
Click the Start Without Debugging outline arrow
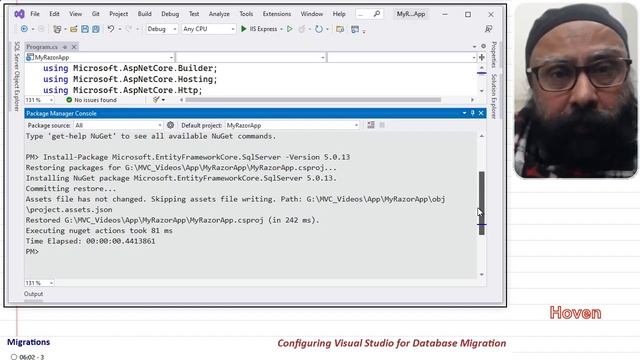pos(289,29)
